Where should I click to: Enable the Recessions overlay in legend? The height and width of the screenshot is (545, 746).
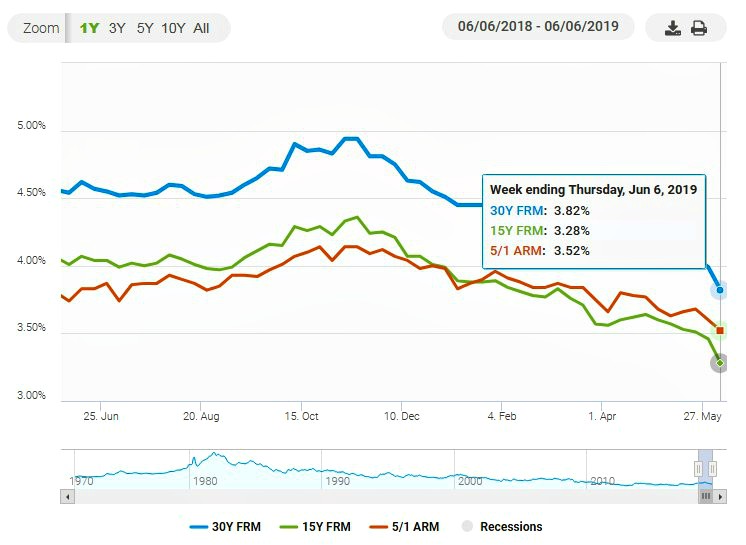point(502,527)
